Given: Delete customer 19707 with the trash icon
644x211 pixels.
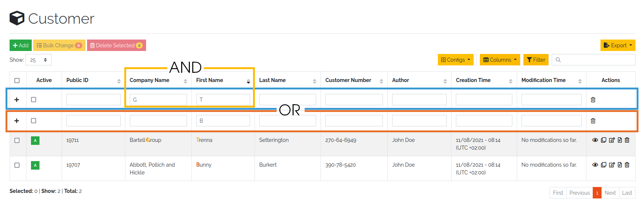Looking at the screenshot, I should 627,165.
